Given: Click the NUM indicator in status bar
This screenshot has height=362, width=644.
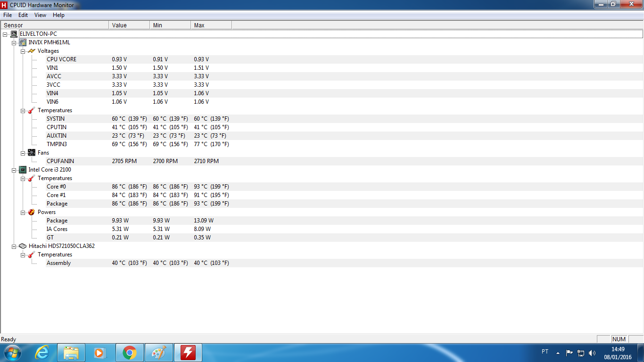Looking at the screenshot, I should (619, 339).
